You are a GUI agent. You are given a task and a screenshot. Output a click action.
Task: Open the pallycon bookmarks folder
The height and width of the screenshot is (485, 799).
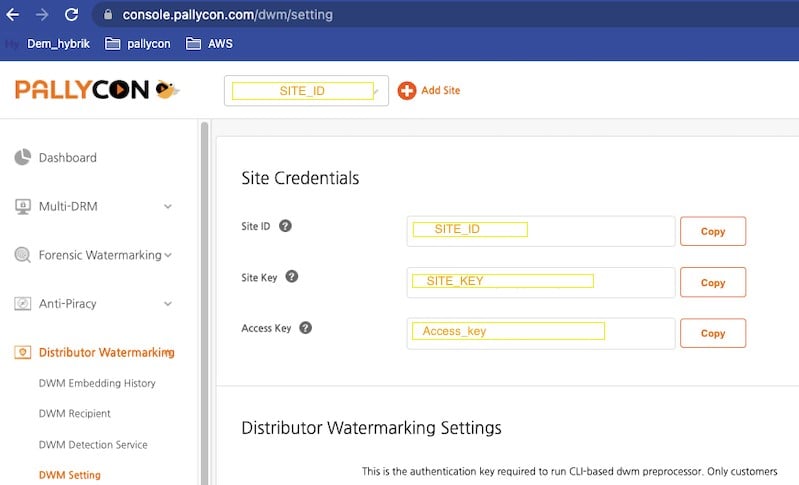[x=138, y=44]
